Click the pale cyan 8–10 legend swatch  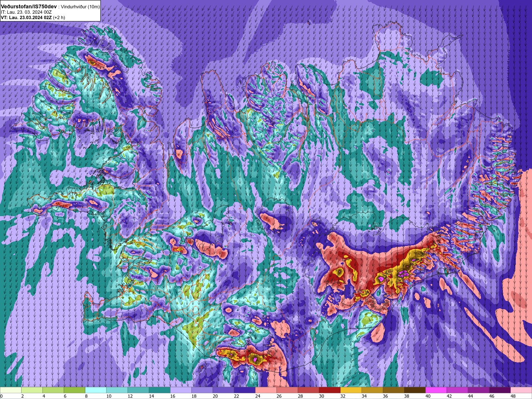coord(96,390)
